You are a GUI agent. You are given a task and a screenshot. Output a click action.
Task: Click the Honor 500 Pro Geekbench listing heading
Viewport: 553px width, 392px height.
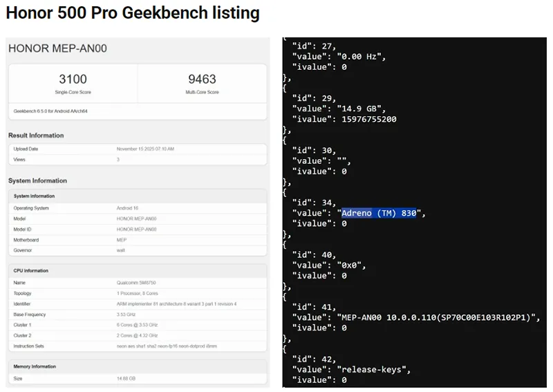coord(133,13)
